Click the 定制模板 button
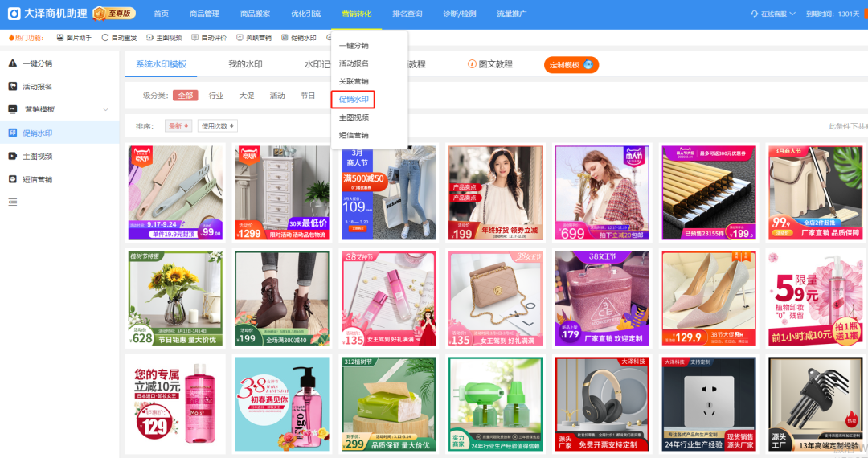The height and width of the screenshot is (458, 868). (571, 65)
